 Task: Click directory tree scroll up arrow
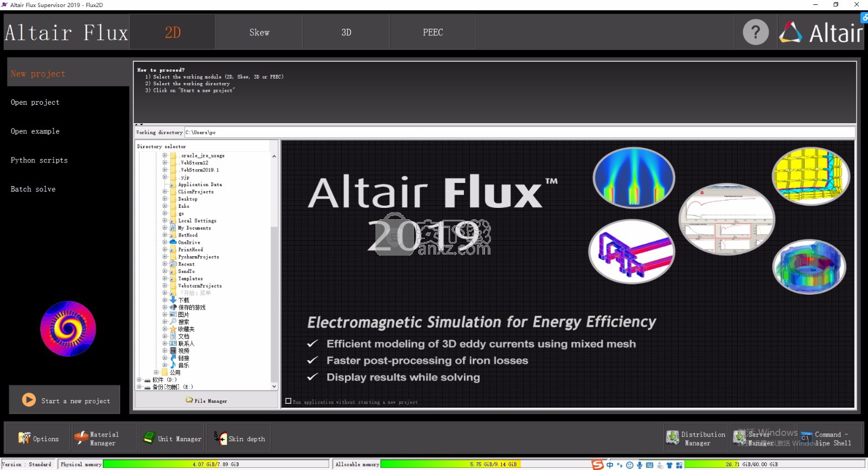pos(274,156)
